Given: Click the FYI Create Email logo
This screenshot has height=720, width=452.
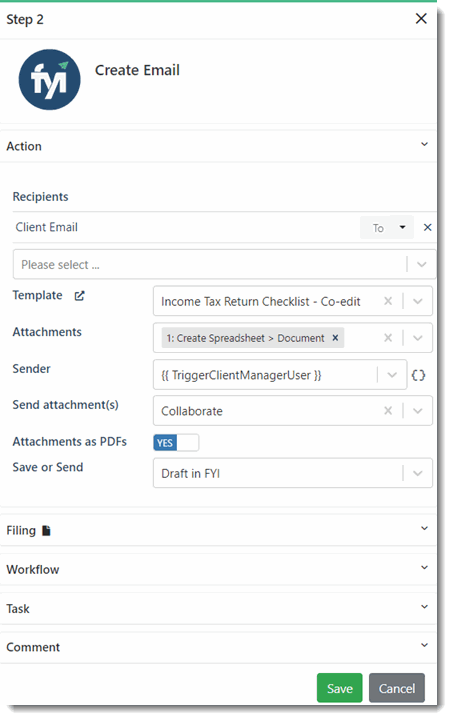Looking at the screenshot, I should (x=50, y=80).
